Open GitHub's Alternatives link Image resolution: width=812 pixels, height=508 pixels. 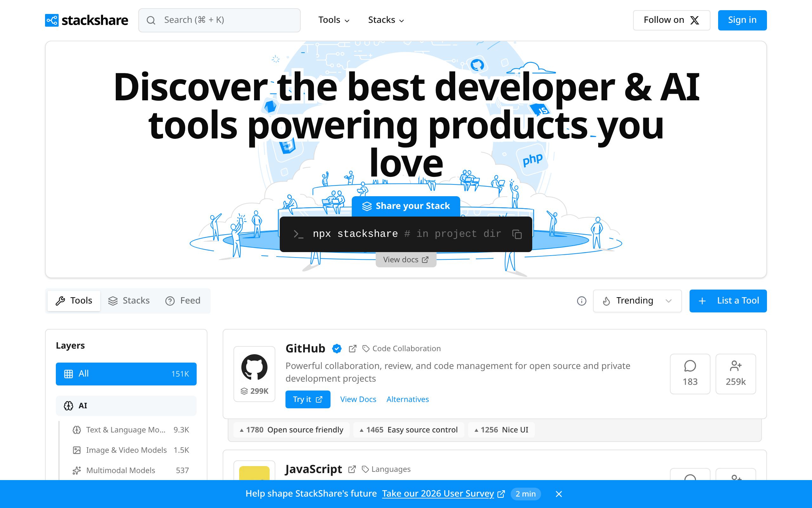[x=408, y=399]
